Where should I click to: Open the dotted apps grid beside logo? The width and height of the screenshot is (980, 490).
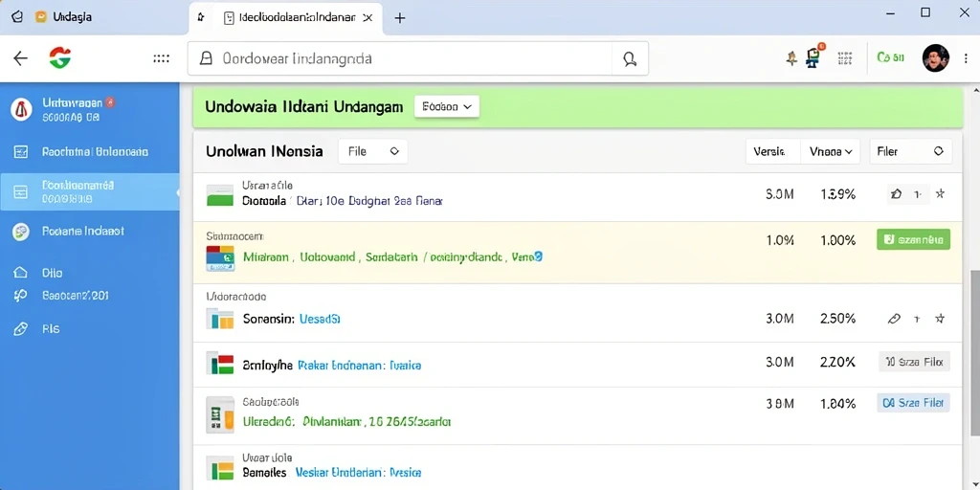(x=161, y=58)
